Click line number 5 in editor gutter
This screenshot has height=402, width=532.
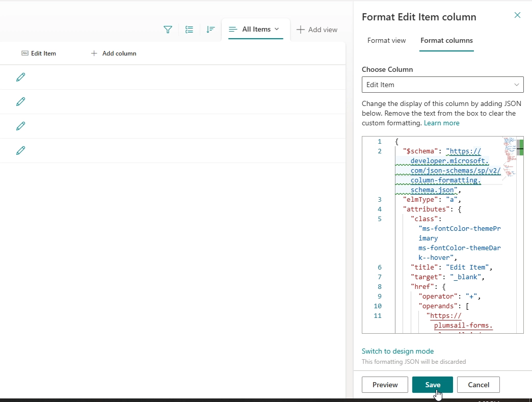click(x=380, y=219)
